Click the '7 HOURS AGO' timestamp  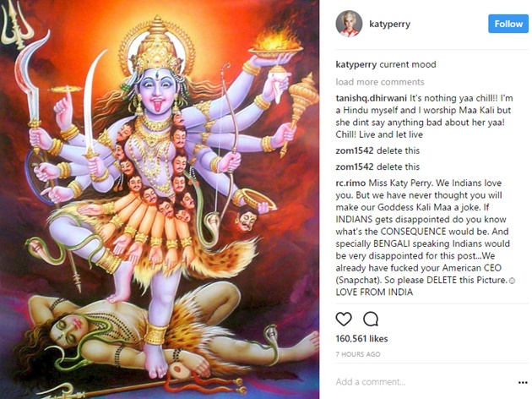coord(358,354)
